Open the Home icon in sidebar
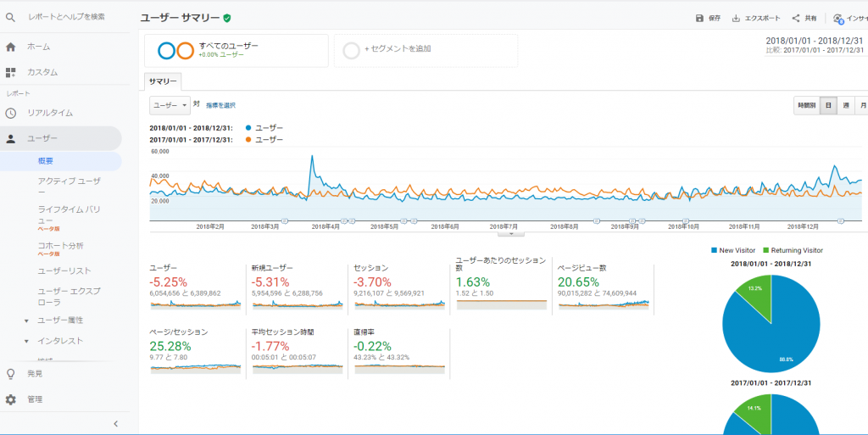The image size is (868, 435). [x=10, y=47]
